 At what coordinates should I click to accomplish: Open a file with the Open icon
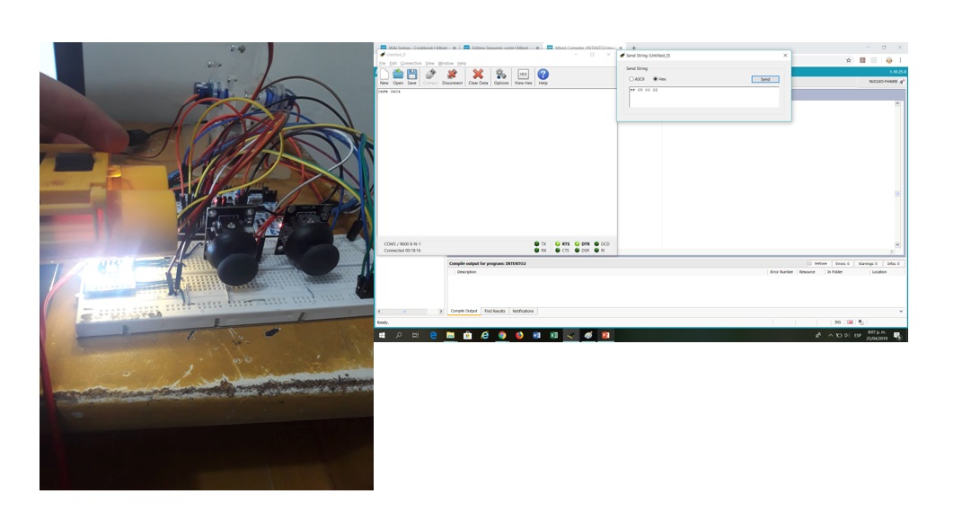pyautogui.click(x=398, y=76)
